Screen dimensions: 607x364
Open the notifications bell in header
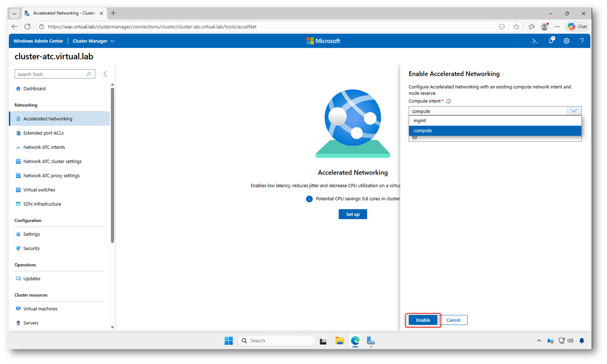[551, 41]
